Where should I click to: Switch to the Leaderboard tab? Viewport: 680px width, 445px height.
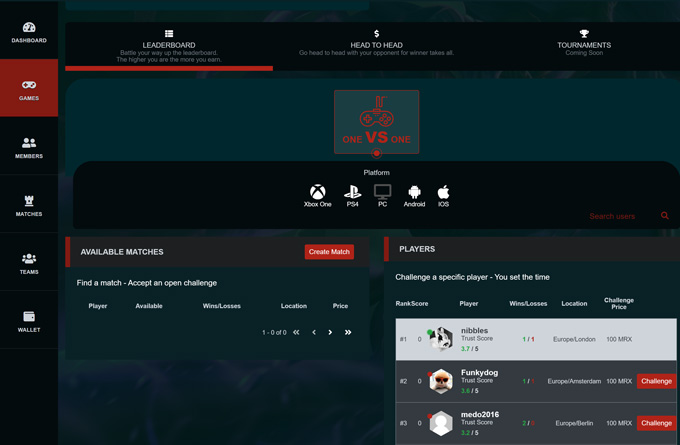tap(169, 46)
